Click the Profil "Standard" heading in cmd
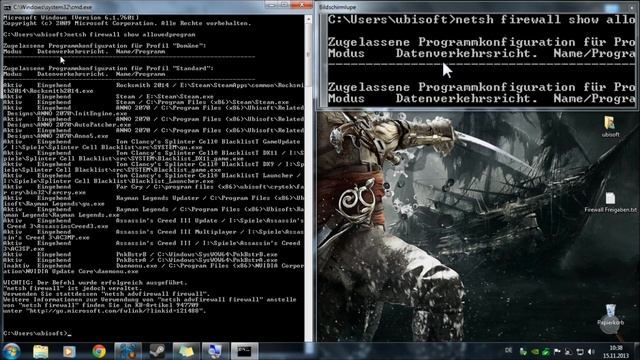The height and width of the screenshot is (360, 640). pos(108,68)
